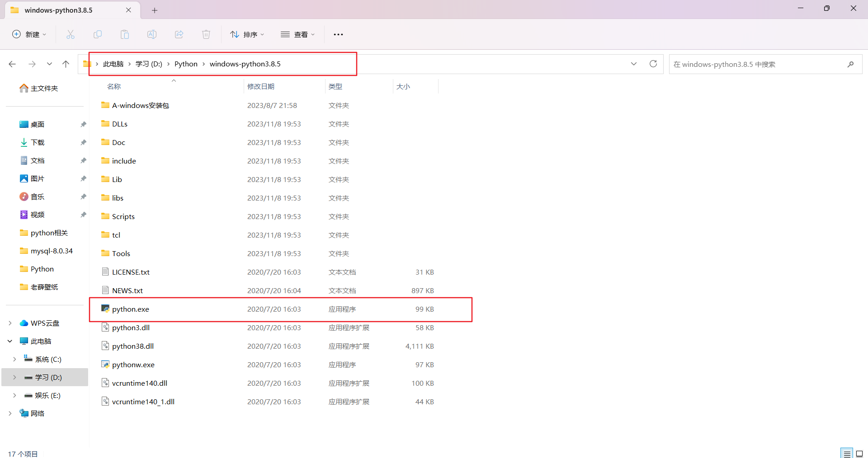Open a new tab with plus button
868x458 pixels.
click(x=155, y=10)
